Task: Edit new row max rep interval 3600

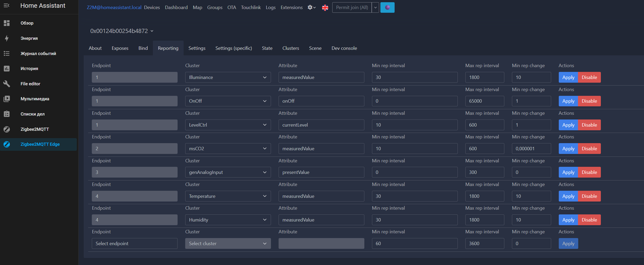Action: [x=485, y=243]
